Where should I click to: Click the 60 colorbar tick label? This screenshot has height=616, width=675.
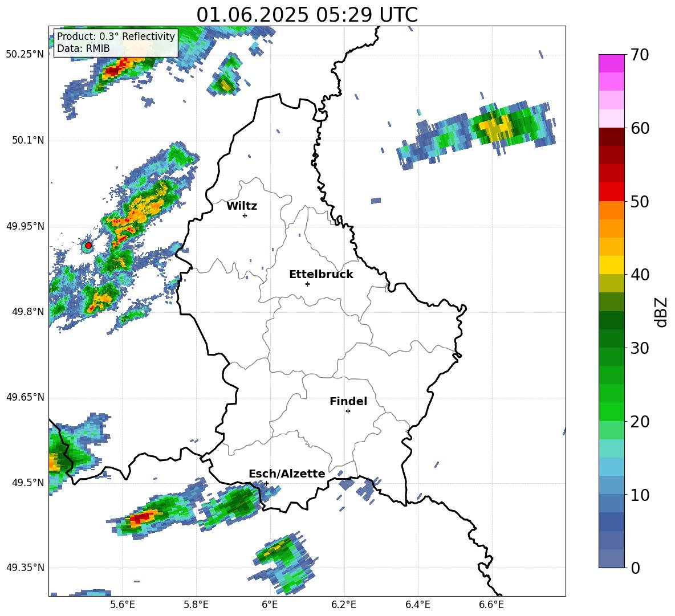click(x=640, y=128)
